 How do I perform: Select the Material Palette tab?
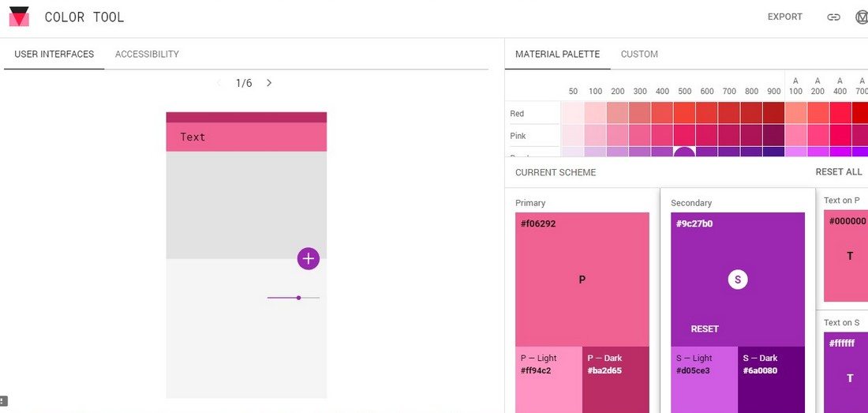[557, 54]
